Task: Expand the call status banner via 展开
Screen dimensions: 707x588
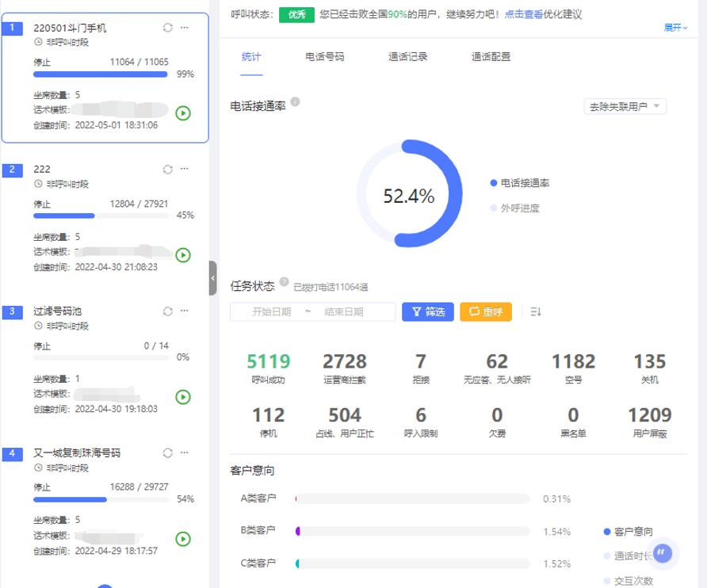Action: point(675,28)
